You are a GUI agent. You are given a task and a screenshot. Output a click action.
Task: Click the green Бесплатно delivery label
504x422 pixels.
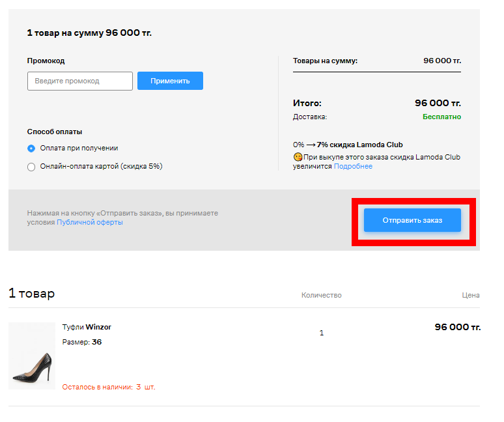click(441, 117)
